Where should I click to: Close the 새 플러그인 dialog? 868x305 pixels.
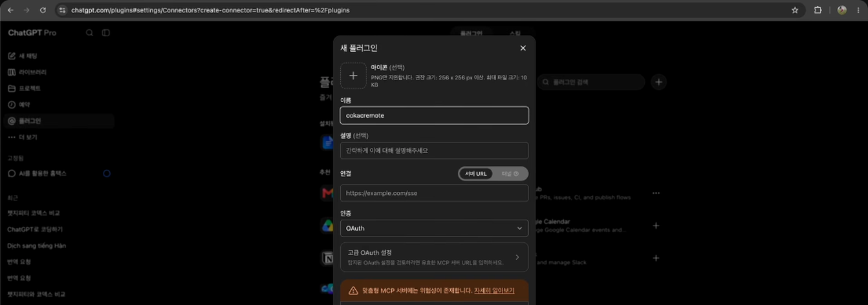click(523, 48)
